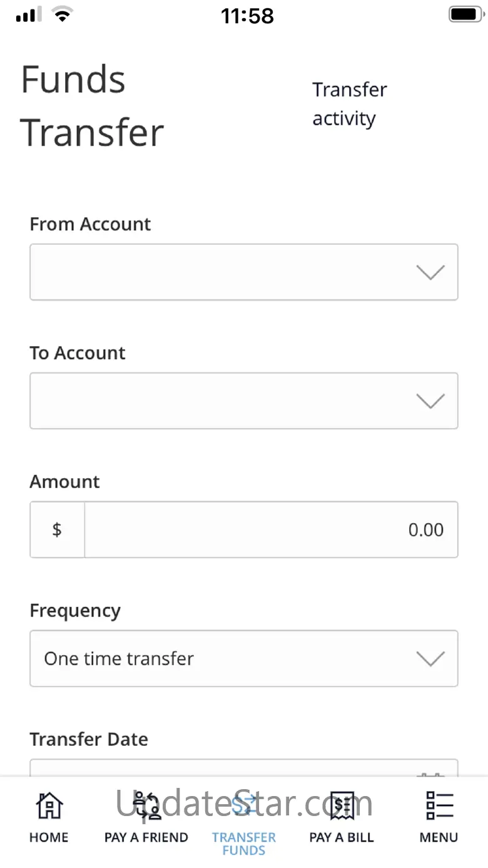The height and width of the screenshot is (868, 488).
Task: Tap the TRANSFER FUNDS label
Action: coord(244,844)
